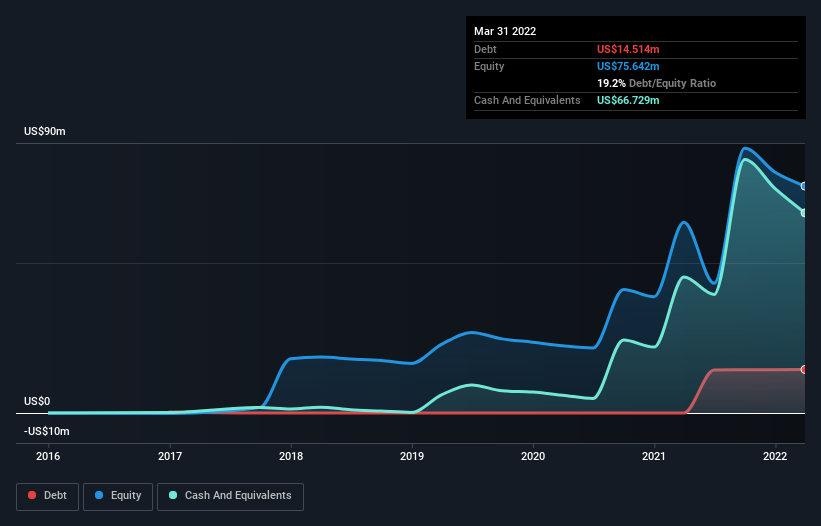Select the 2018 x-axis label
The width and height of the screenshot is (821, 526).
click(x=291, y=456)
